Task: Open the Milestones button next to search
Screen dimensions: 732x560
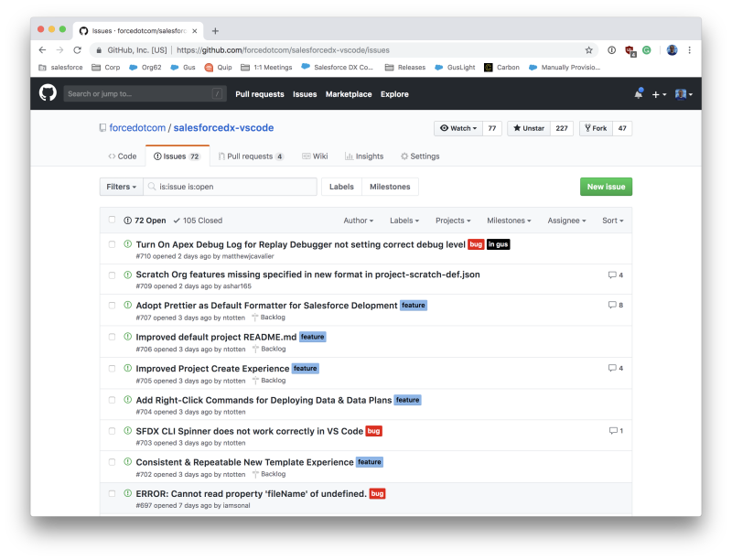Action: tap(390, 186)
